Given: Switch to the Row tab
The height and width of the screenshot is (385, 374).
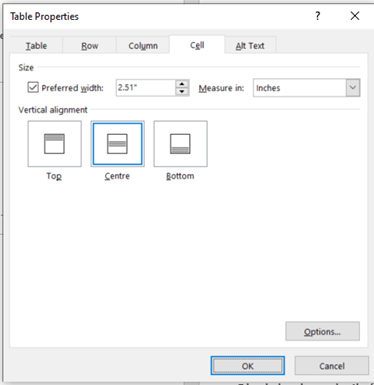Looking at the screenshot, I should (90, 46).
